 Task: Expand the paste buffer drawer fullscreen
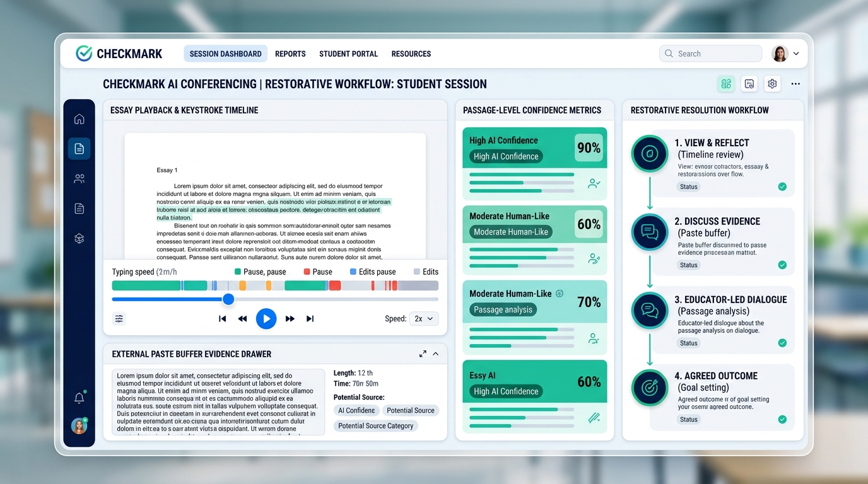(x=423, y=354)
